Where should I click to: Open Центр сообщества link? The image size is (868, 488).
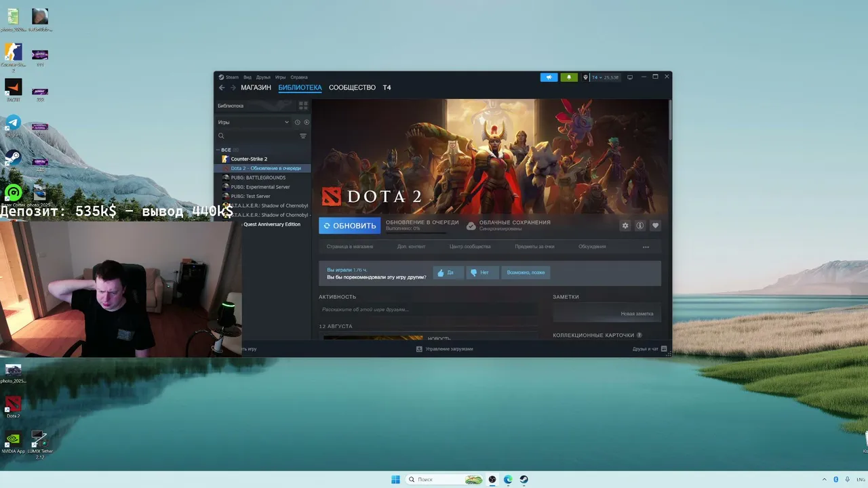[470, 247]
